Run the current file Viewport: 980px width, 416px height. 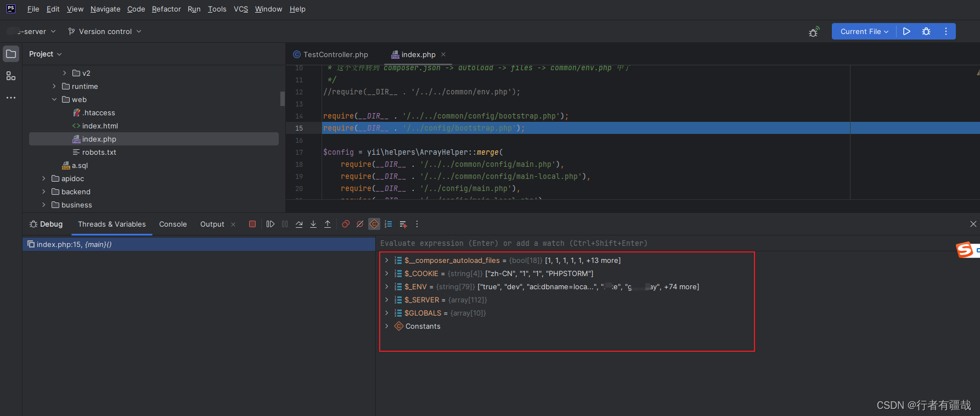(x=906, y=31)
